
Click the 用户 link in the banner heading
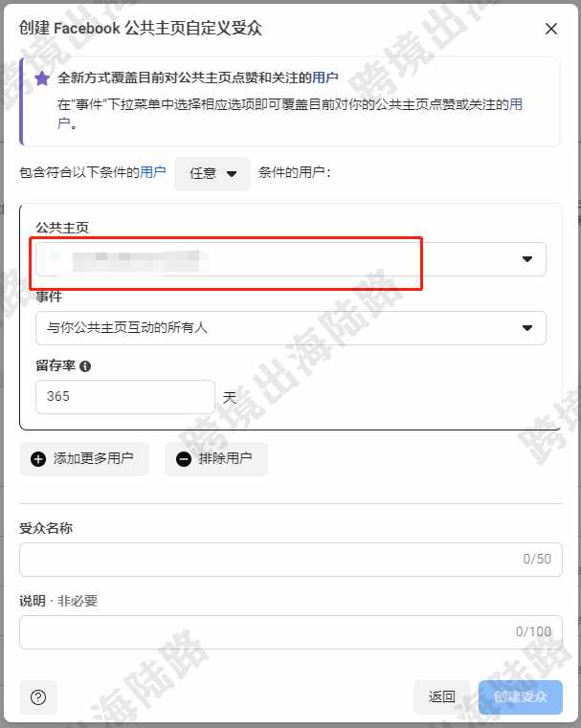[324, 77]
